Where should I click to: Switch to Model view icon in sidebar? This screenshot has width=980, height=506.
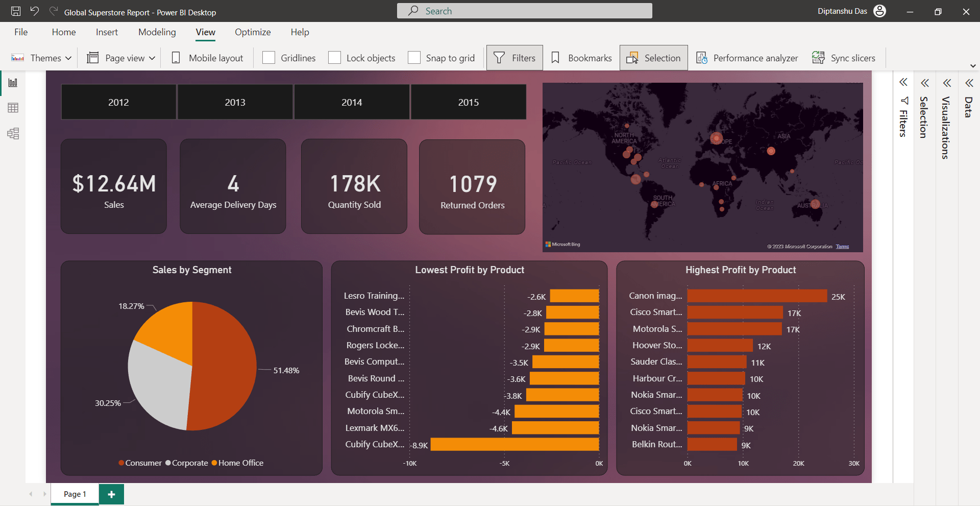pyautogui.click(x=13, y=134)
